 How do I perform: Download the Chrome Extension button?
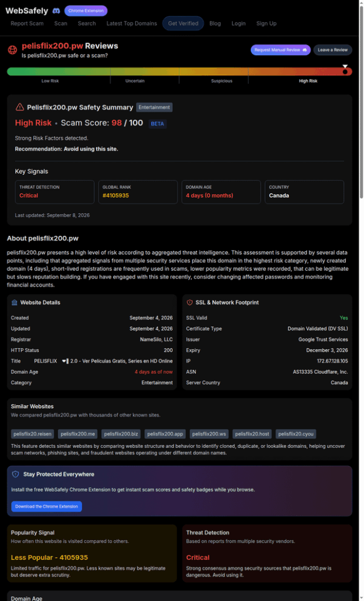[46, 507]
